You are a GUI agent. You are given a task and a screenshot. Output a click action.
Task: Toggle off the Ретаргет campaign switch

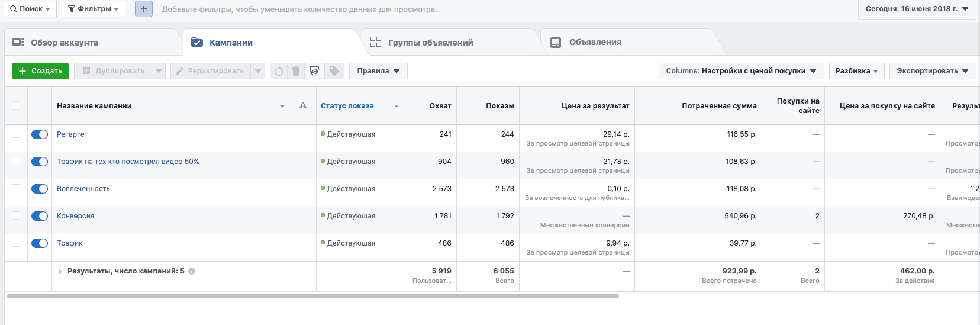coord(40,134)
